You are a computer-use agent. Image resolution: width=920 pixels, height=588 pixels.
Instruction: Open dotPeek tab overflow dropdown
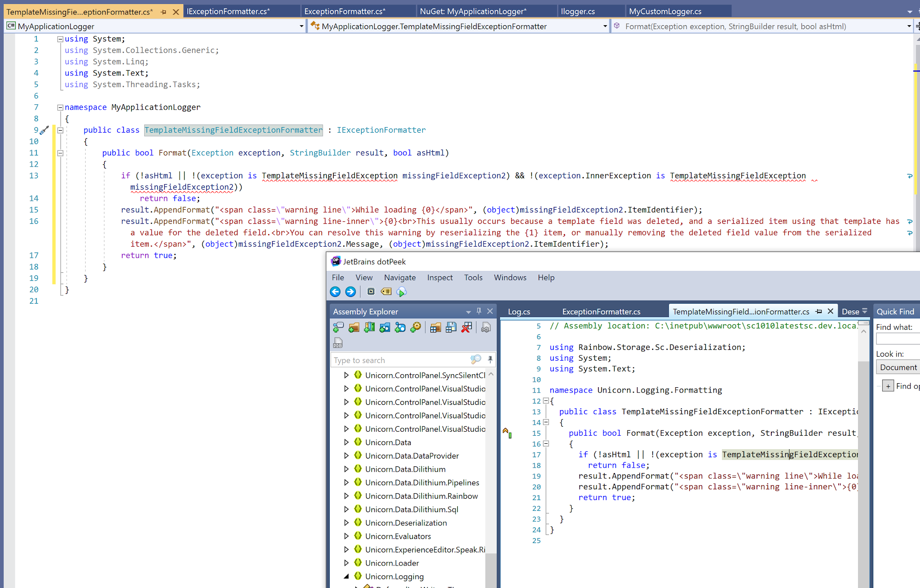click(865, 311)
